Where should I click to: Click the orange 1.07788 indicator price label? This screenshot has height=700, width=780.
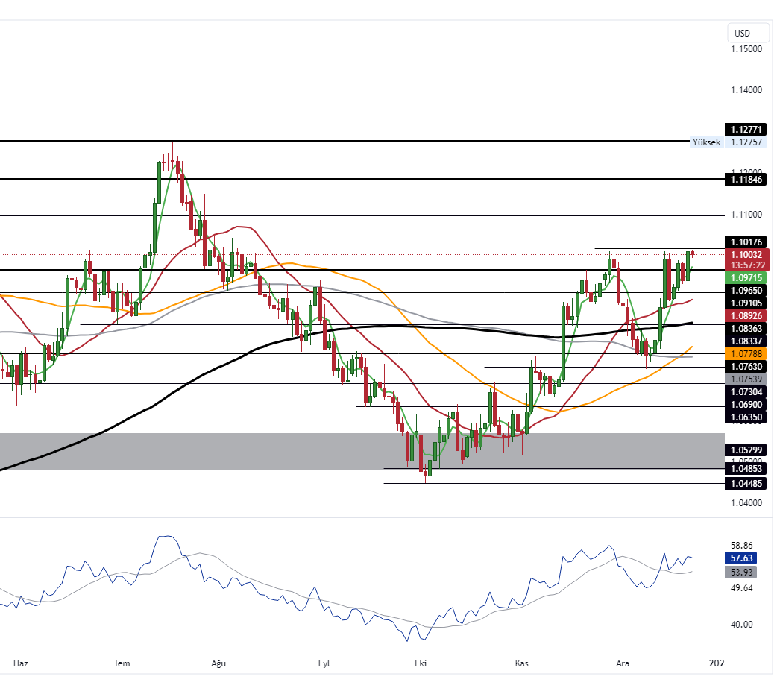[x=746, y=353]
